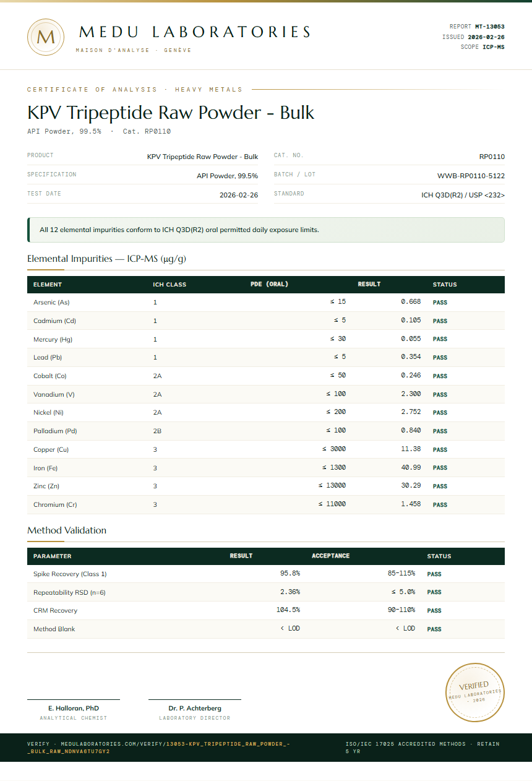This screenshot has width=532, height=781.
Task: Click Nickel PDE limit ≤ 200
Action: [x=336, y=412]
